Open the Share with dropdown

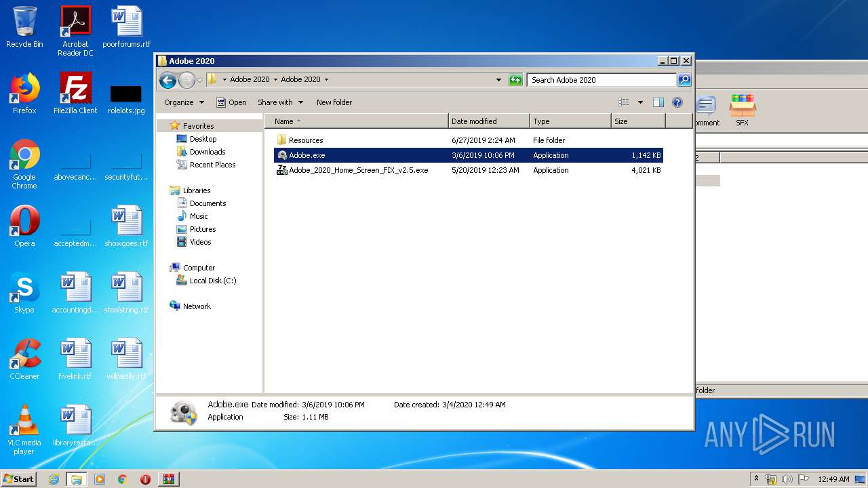click(279, 102)
